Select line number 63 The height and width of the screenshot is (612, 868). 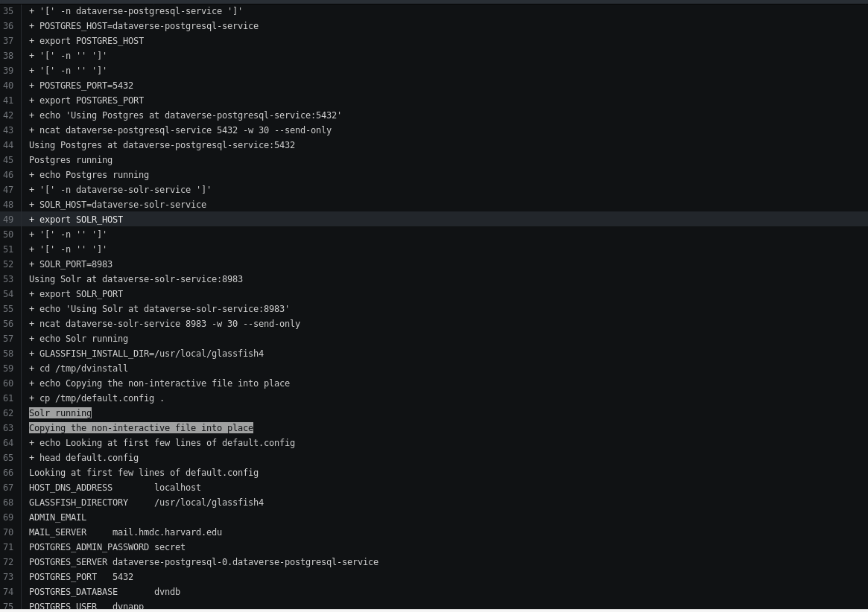click(x=7, y=428)
